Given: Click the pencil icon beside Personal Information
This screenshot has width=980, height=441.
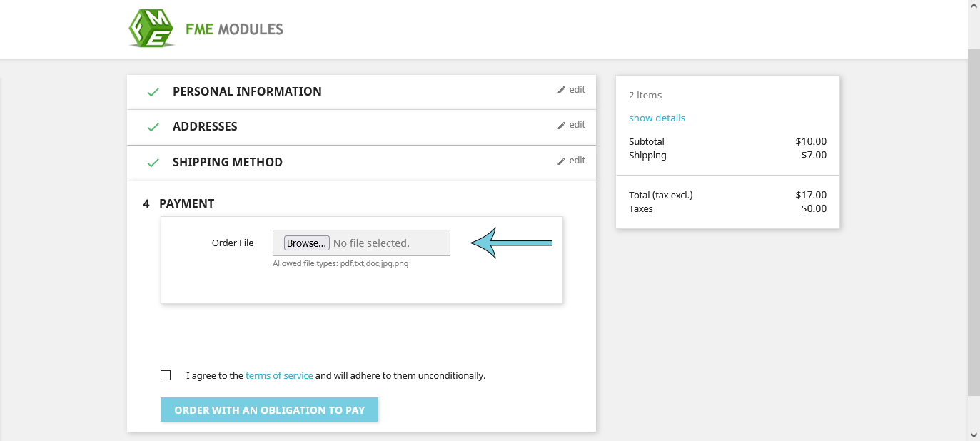Looking at the screenshot, I should coord(561,91).
